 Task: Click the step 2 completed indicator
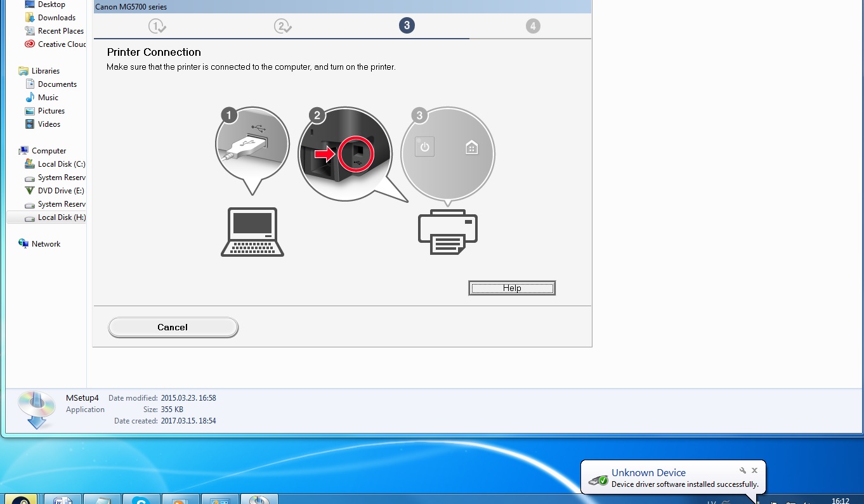[x=282, y=26]
